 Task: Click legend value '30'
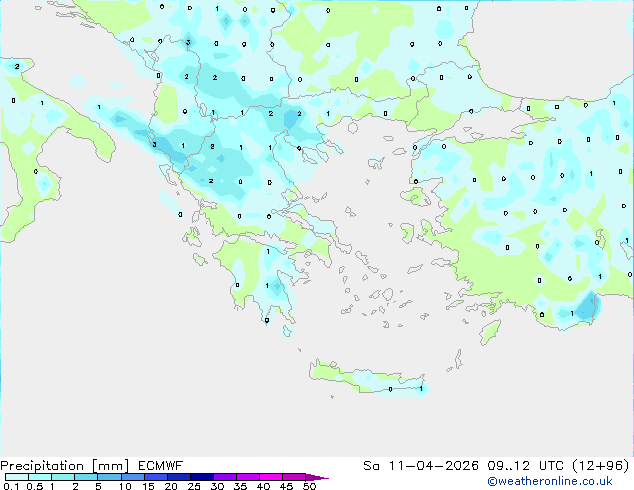click(x=217, y=486)
